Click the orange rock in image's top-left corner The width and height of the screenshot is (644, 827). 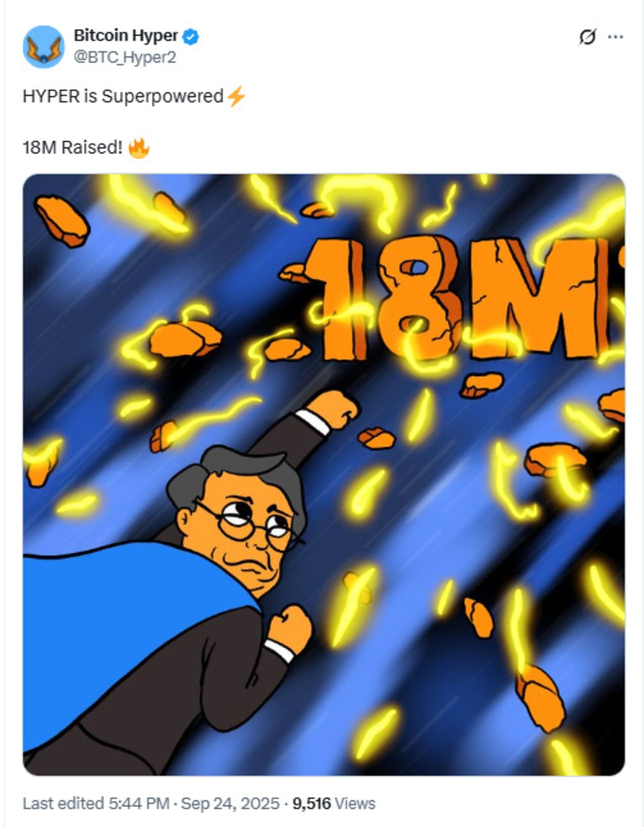coord(61,220)
